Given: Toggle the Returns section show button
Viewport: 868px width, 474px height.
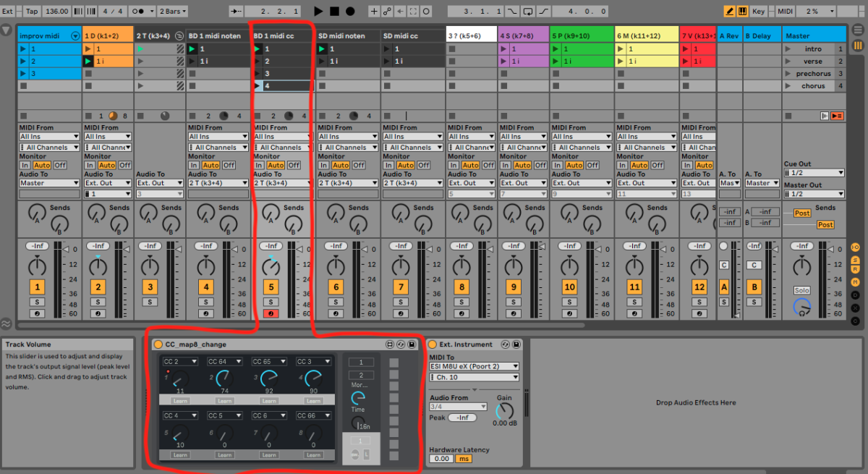Looking at the screenshot, I should click(x=855, y=271).
